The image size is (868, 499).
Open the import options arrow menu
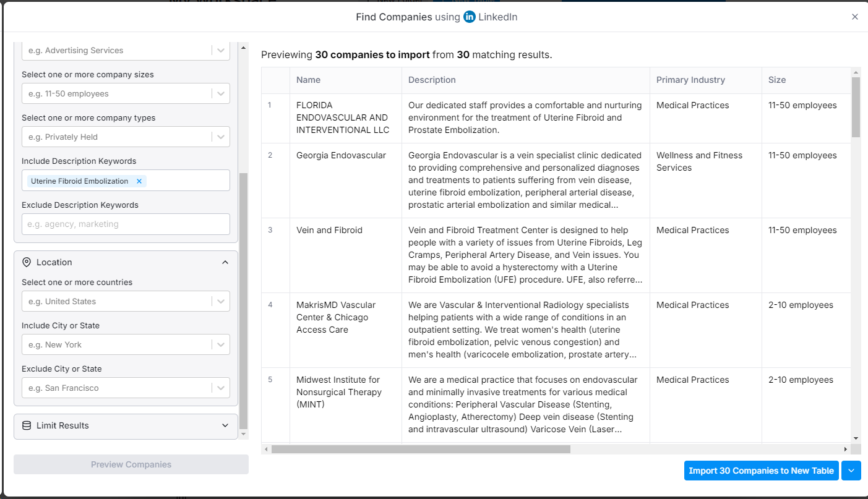coord(851,471)
